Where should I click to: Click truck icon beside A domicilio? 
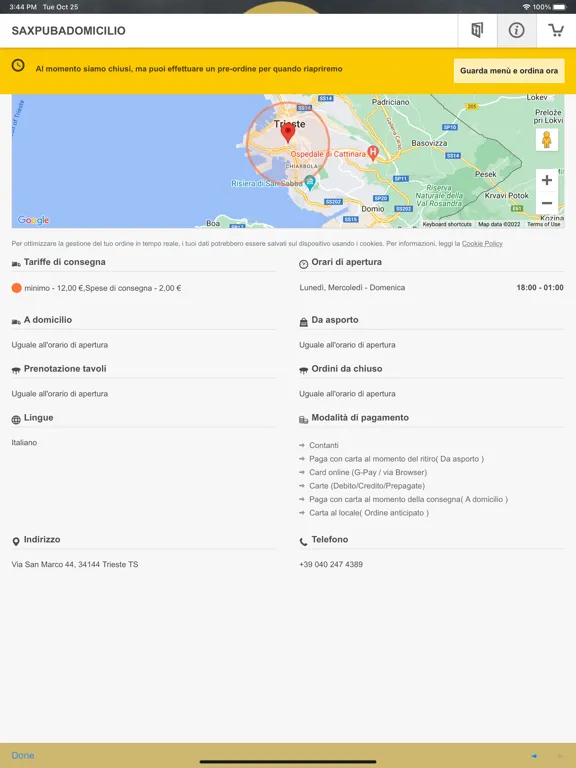coord(16,322)
